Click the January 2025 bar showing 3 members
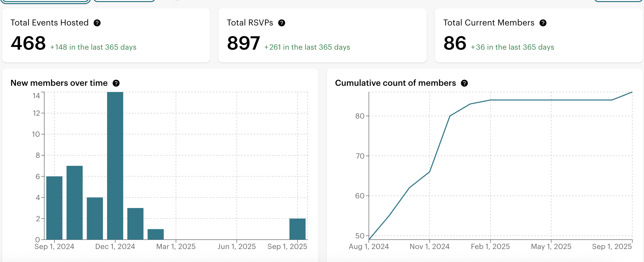644x262 pixels. [x=135, y=224]
